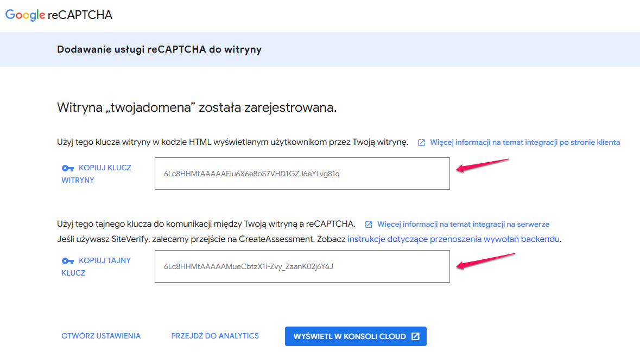Screen dimensions: 640x364
Task: Click the Google reCAPTCHA logo
Action: [x=59, y=15]
